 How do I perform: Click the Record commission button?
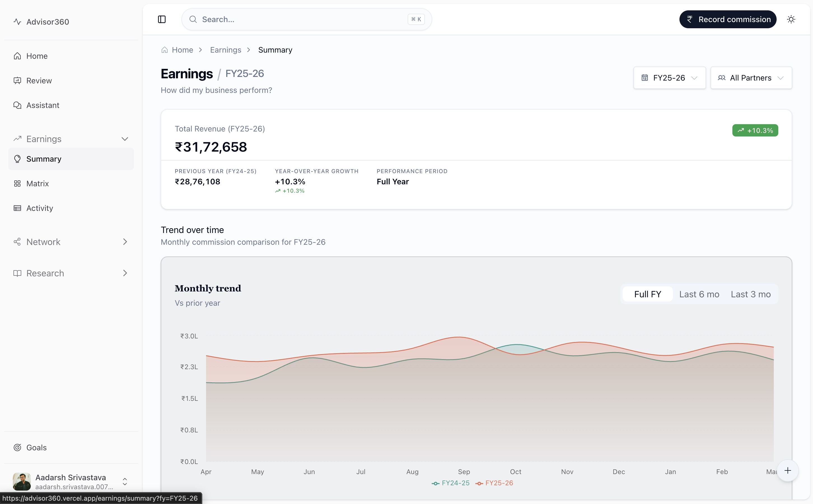coord(728,19)
